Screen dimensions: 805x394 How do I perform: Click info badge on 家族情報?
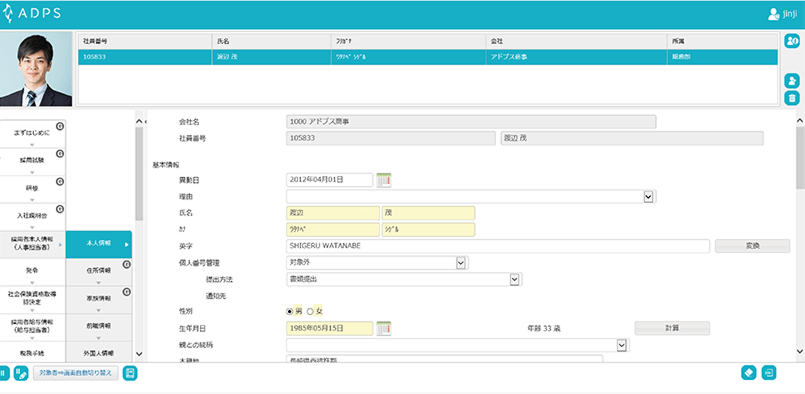pyautogui.click(x=126, y=292)
